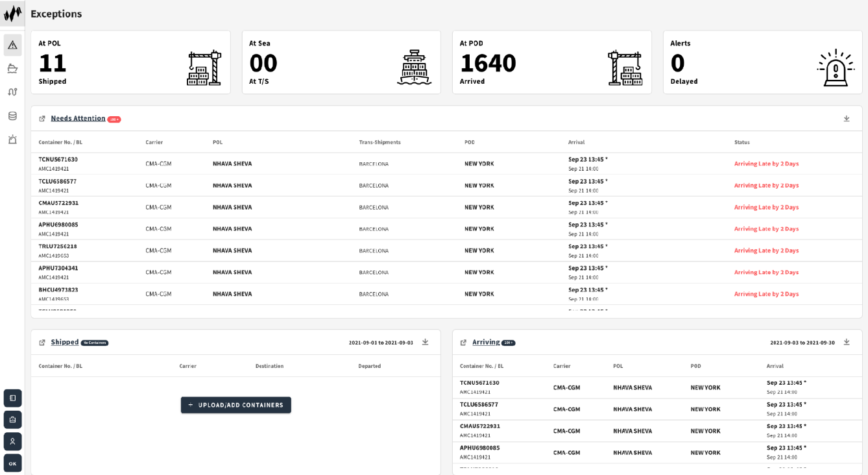Open the Arriving section link

click(x=485, y=342)
